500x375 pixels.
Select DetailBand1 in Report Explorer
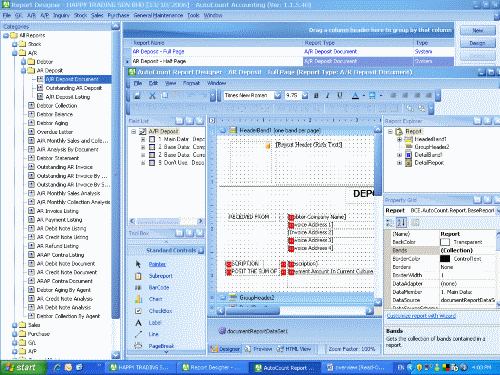pos(428,155)
